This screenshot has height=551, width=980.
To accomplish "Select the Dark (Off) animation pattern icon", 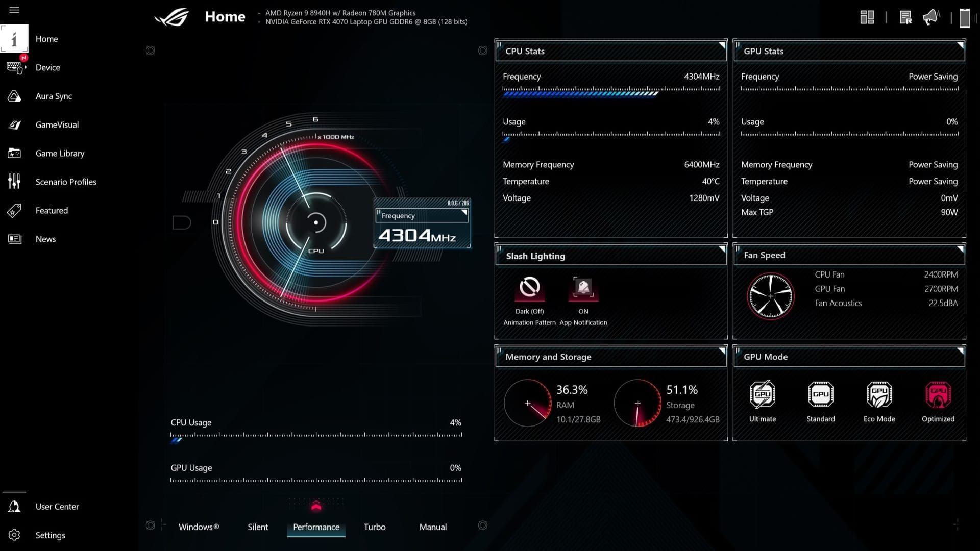I will pos(529,287).
